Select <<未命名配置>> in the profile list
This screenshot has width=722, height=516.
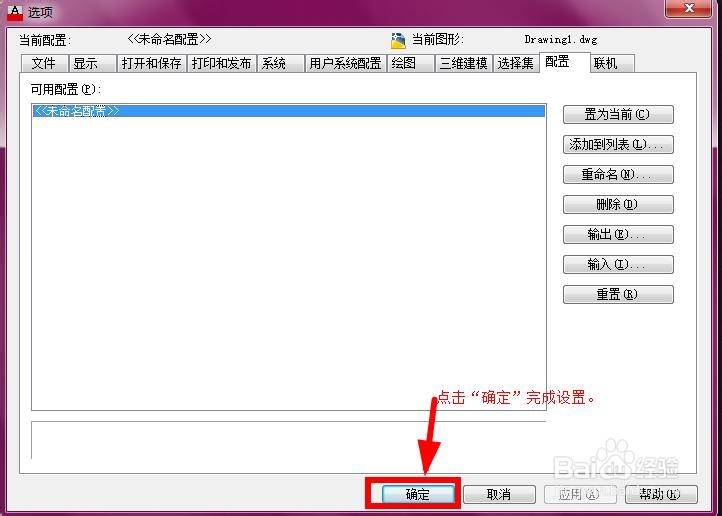click(289, 110)
